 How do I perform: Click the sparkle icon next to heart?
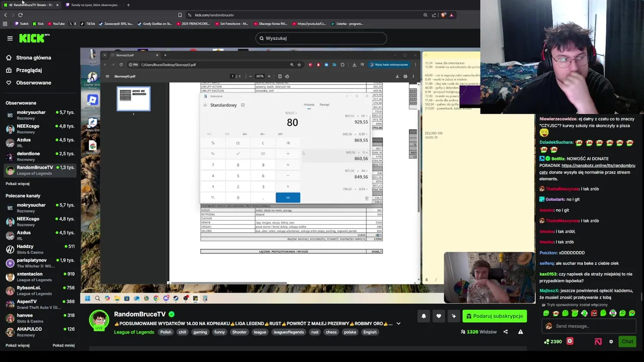454,316
